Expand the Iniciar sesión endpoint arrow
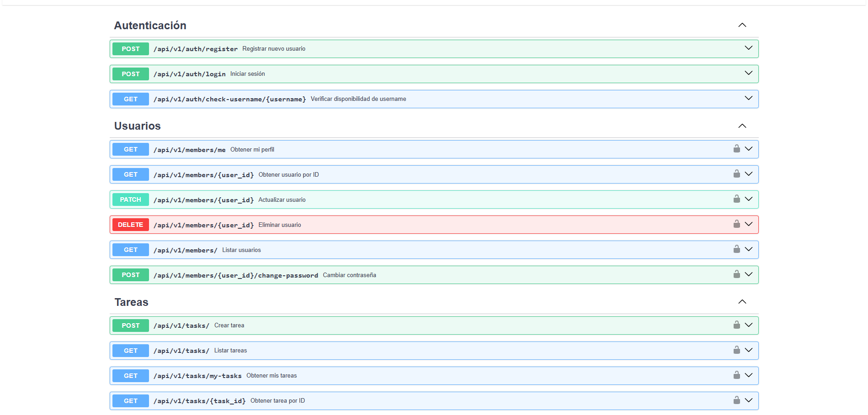The height and width of the screenshot is (415, 868). pos(748,74)
